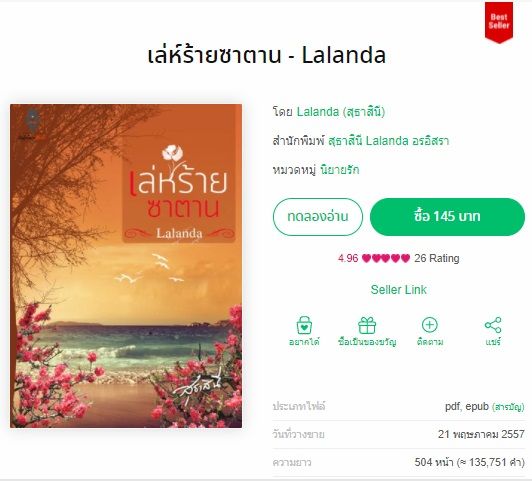
Task: Click the Best Seller red ribbon badge
Action: click(x=499, y=22)
